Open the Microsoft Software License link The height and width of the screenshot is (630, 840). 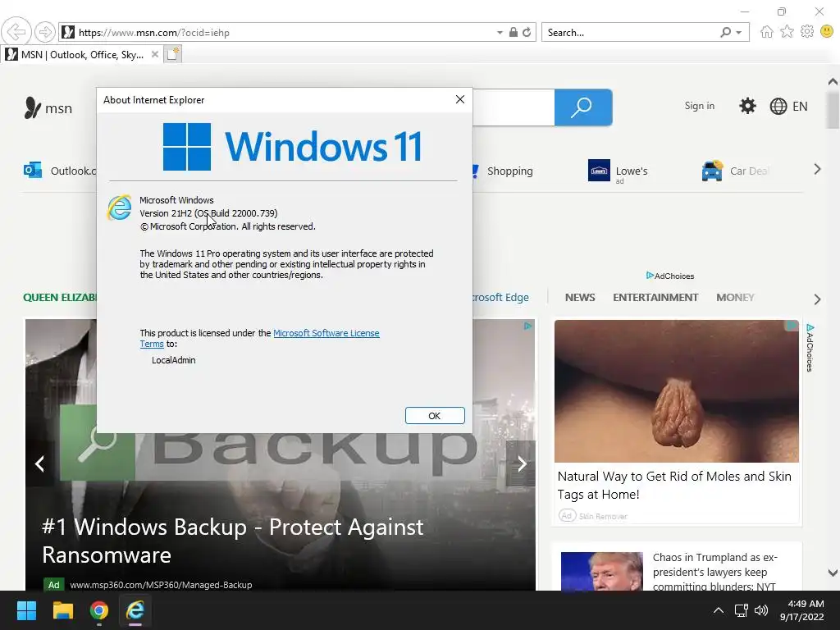[326, 333]
